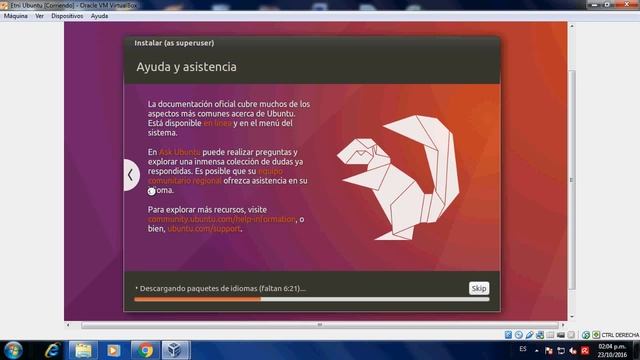
Task: Click the Skip button
Action: pyautogui.click(x=479, y=288)
